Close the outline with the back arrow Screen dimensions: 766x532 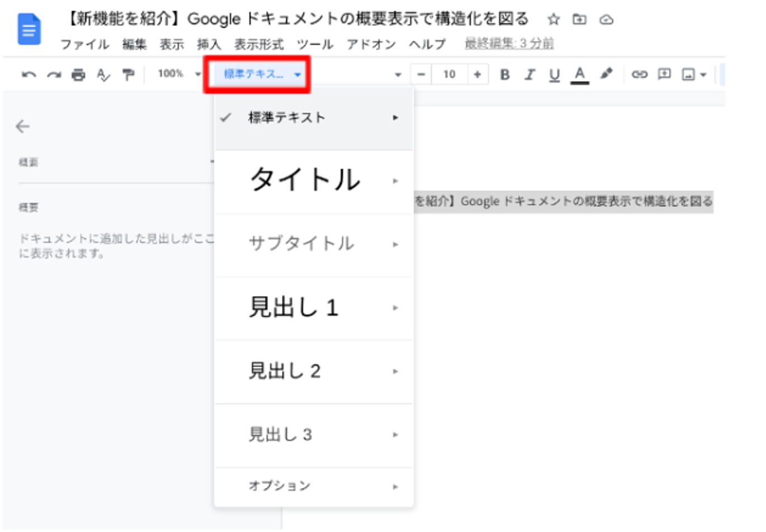coord(22,126)
